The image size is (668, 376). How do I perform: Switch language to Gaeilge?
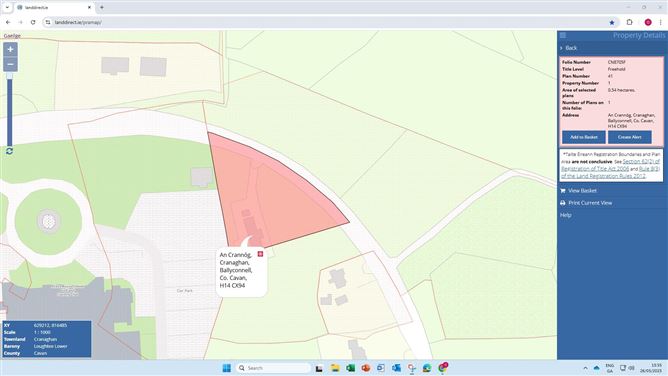pos(12,36)
